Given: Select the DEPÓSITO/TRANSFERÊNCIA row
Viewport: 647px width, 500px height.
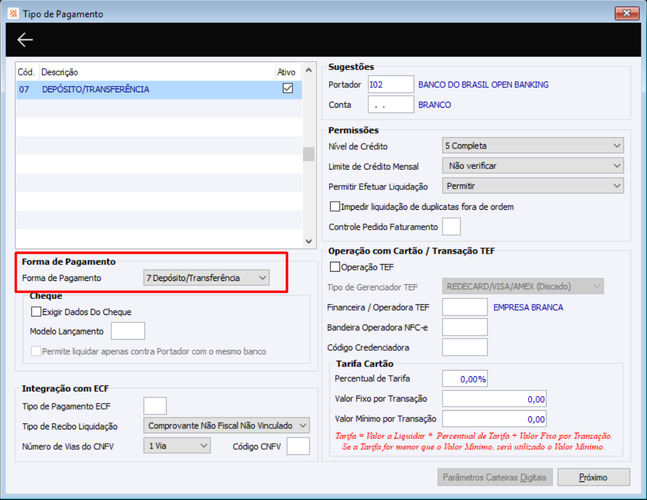Looking at the screenshot, I should 159,89.
